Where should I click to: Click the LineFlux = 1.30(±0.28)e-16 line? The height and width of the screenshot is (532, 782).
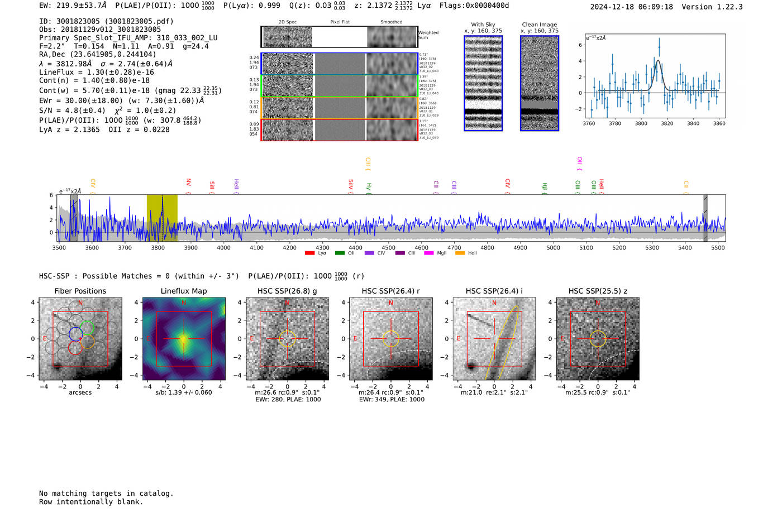[97, 73]
